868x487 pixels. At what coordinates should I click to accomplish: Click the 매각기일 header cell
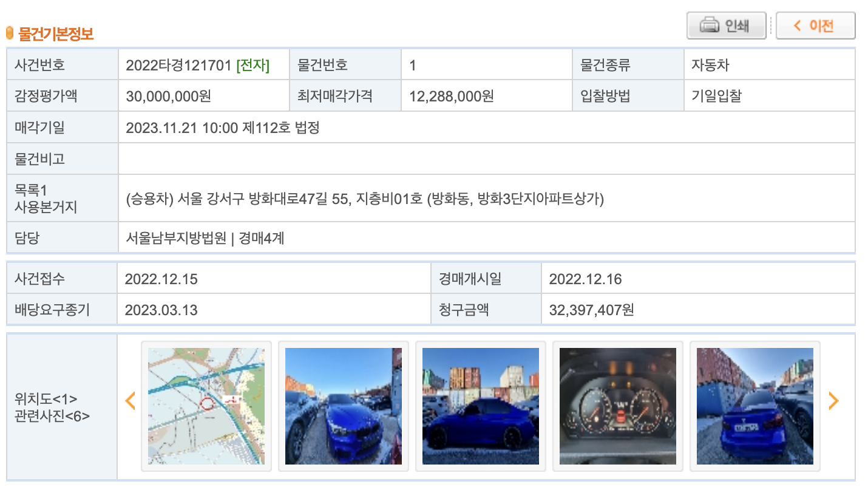[x=63, y=128]
